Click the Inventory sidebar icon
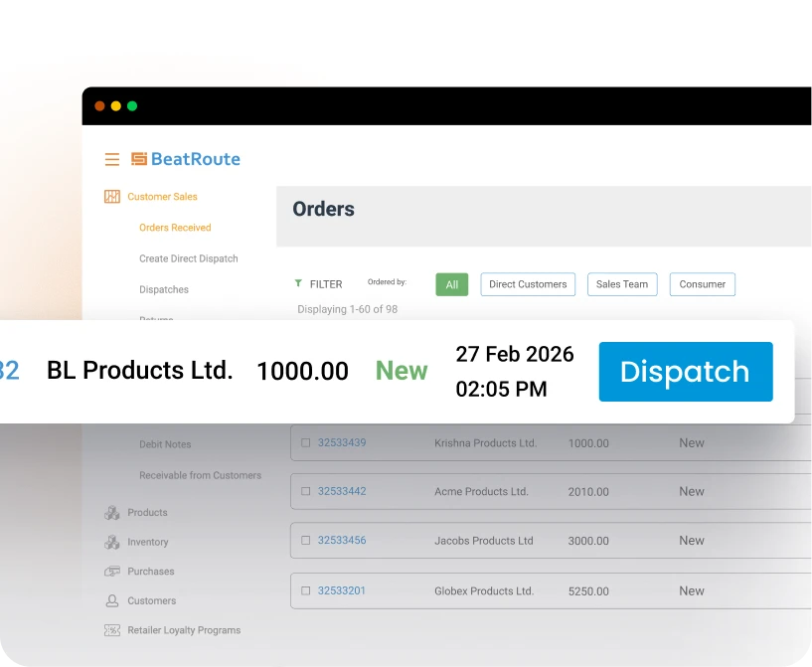Image resolution: width=812 pixels, height=667 pixels. coord(112,543)
